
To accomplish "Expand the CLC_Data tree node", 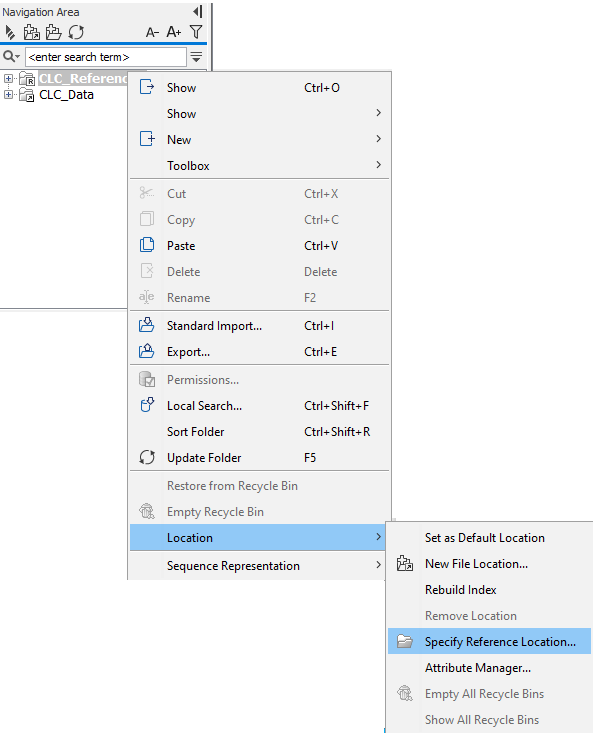I will point(8,94).
